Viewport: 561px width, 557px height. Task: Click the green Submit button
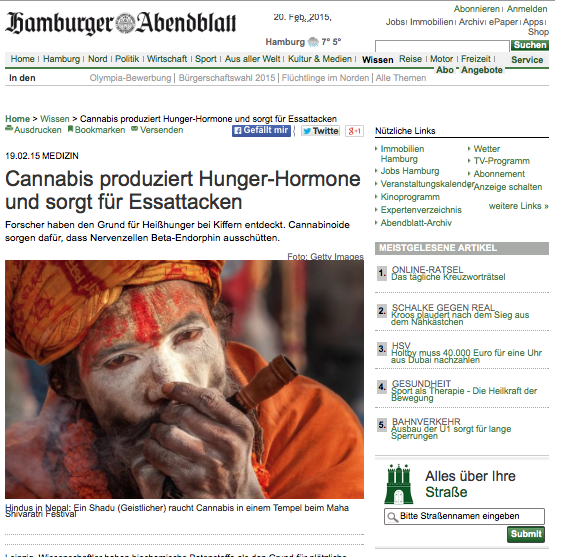526,534
